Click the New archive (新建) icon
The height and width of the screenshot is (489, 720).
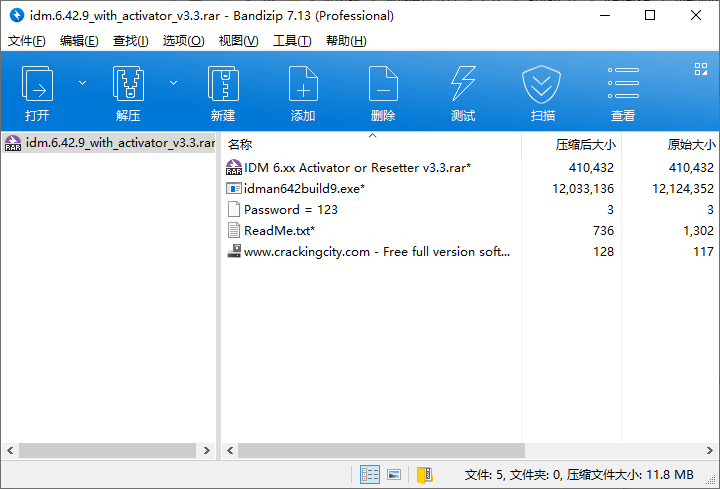tap(223, 84)
